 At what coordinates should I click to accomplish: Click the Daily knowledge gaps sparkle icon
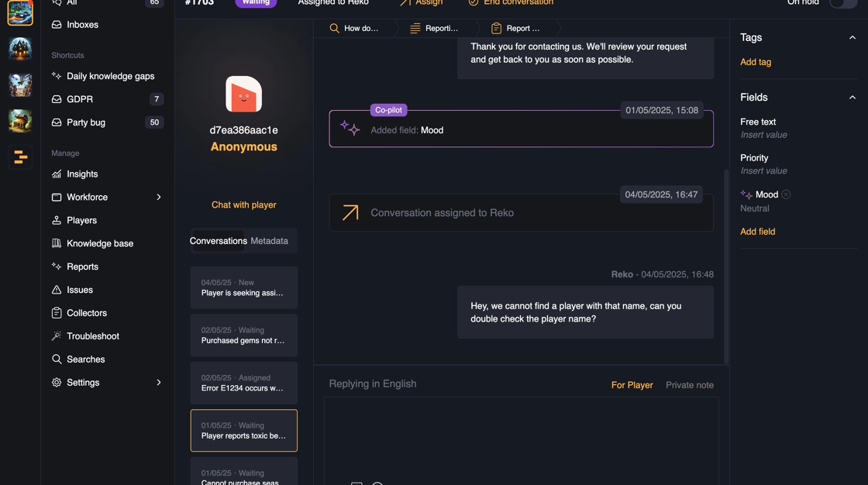57,76
